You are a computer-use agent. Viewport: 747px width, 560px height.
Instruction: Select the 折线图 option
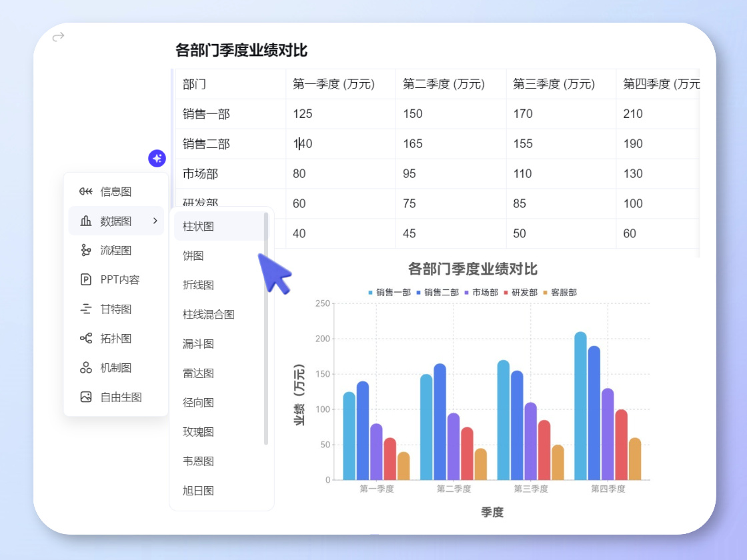pyautogui.click(x=199, y=285)
